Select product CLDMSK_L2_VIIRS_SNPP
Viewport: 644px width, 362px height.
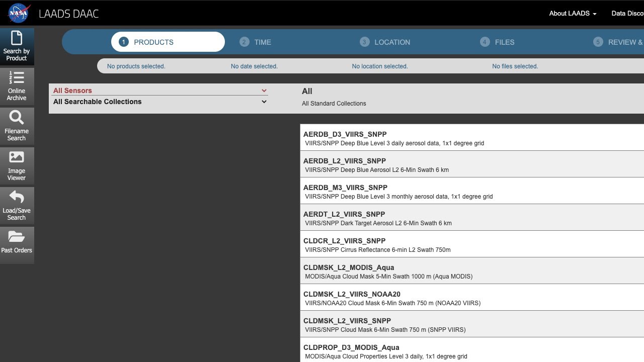point(472,324)
